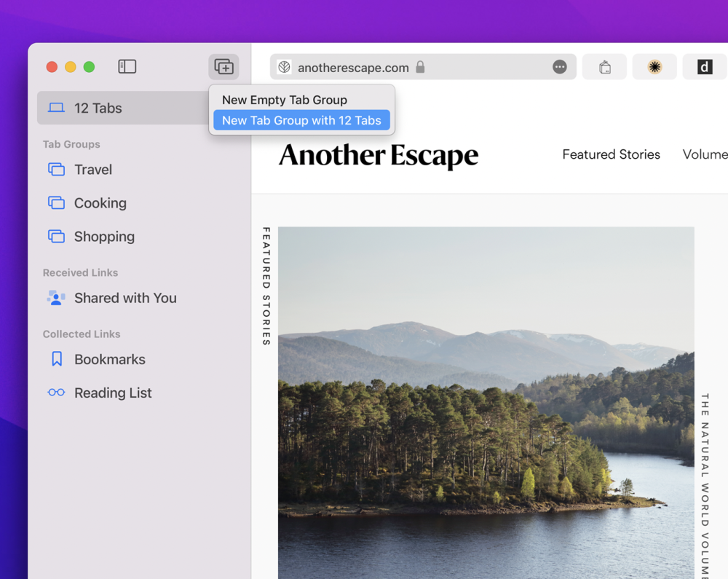Screen dimensions: 728x579
Task: Click the green full-screen window button
Action: tap(89, 67)
